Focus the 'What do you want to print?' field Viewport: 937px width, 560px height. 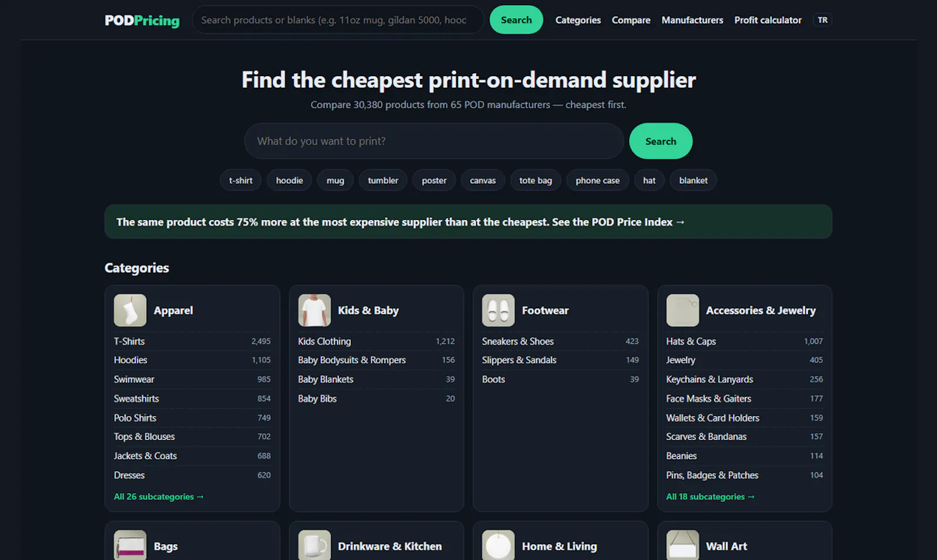[x=434, y=141]
